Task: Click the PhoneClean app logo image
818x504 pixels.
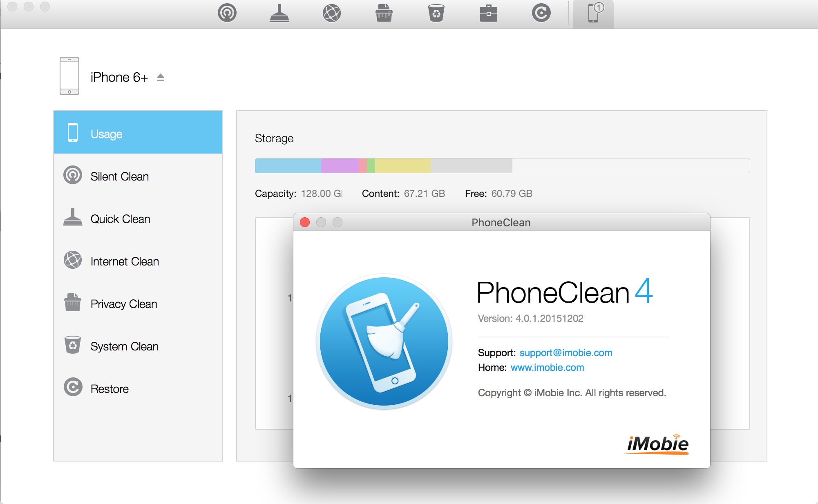Action: pyautogui.click(x=384, y=342)
